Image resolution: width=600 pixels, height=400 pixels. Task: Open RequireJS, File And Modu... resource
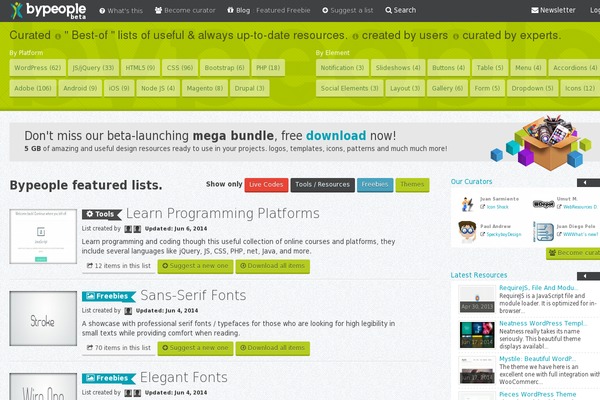click(x=538, y=288)
